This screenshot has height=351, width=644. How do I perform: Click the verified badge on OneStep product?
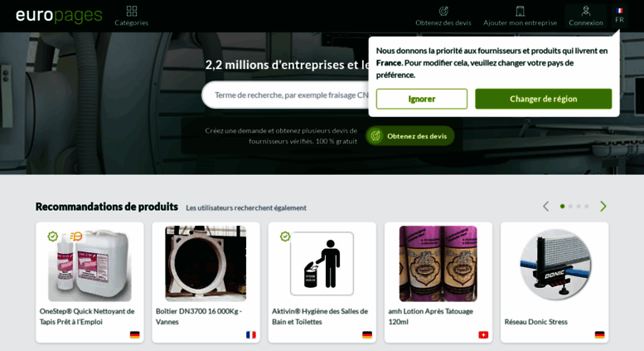[52, 236]
